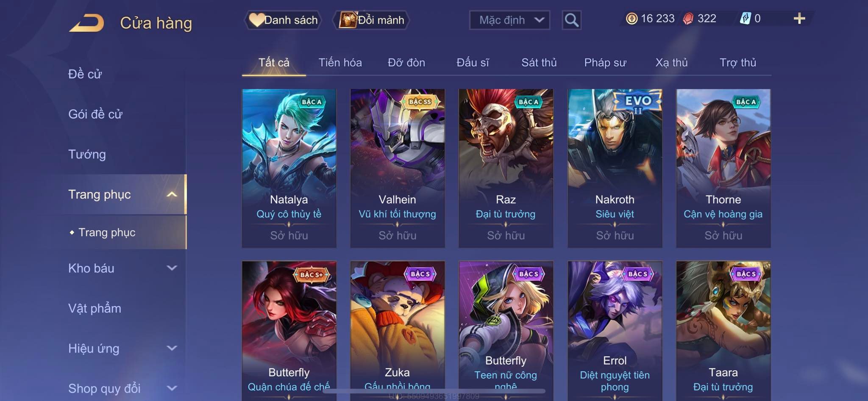The image size is (868, 401).
Task: Switch to the Tiến hóa tab
Action: [x=340, y=63]
